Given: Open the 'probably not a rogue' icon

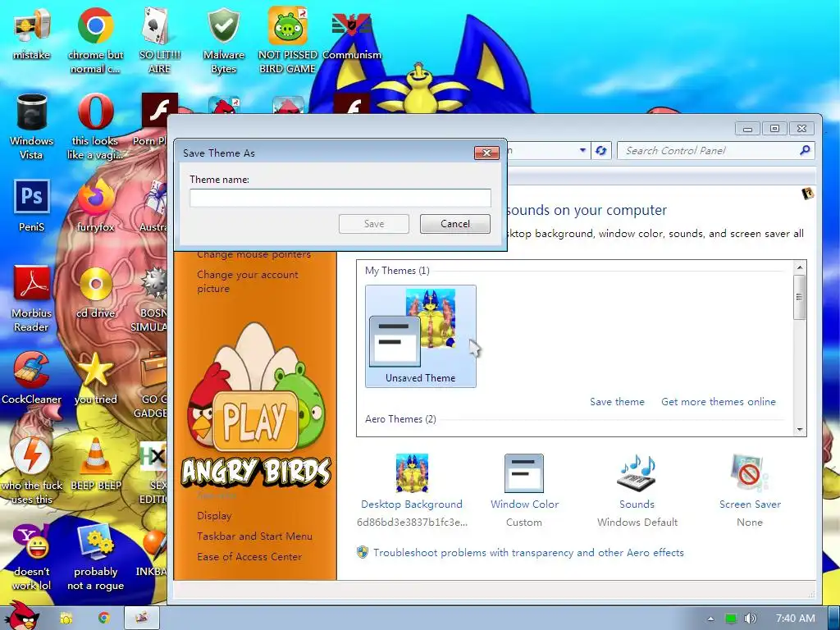Looking at the screenshot, I should (x=95, y=557).
